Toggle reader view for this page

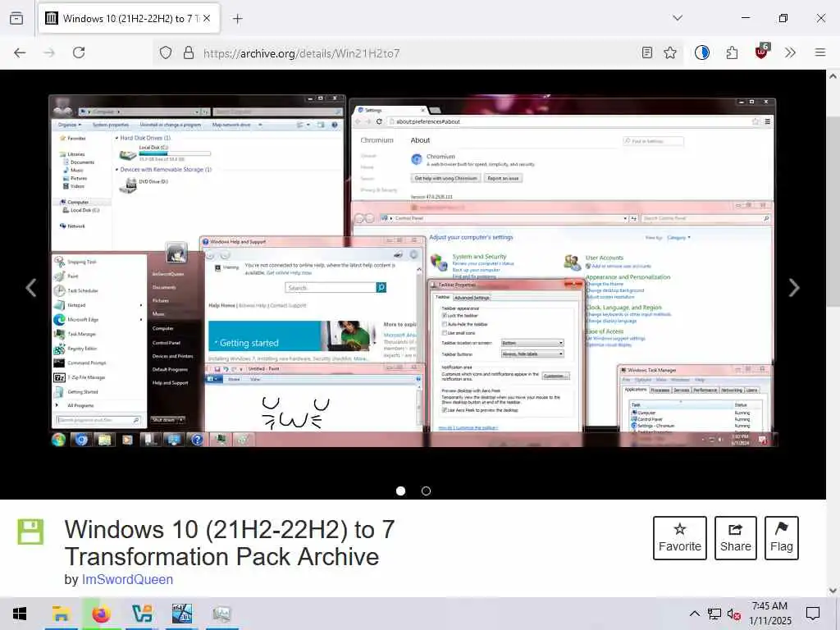point(647,52)
